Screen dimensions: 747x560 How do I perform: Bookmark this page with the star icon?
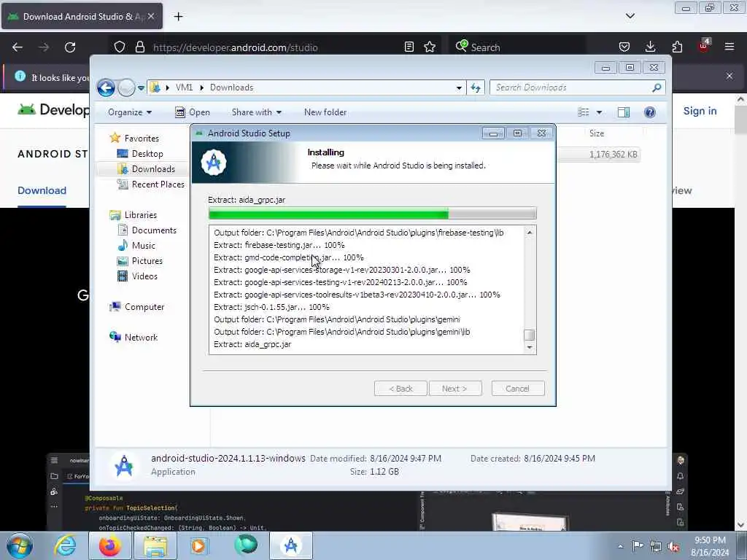[x=430, y=47]
